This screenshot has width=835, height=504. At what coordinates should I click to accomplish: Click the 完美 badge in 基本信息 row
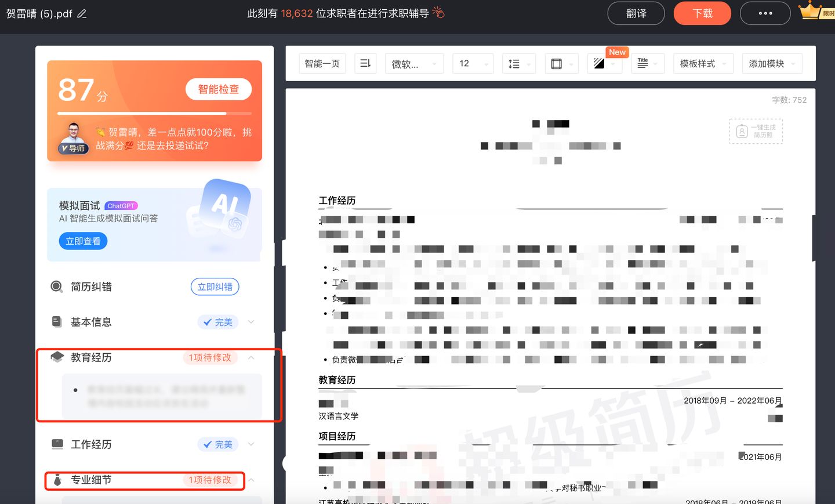[218, 322]
